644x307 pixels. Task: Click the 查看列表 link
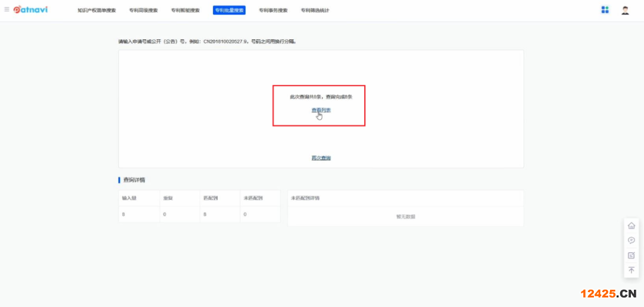coord(321,110)
